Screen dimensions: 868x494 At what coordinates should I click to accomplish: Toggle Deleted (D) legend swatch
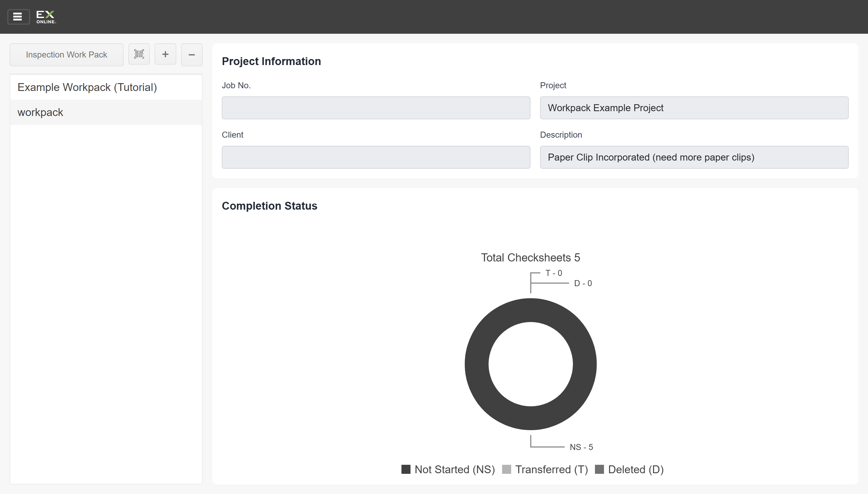coord(599,469)
